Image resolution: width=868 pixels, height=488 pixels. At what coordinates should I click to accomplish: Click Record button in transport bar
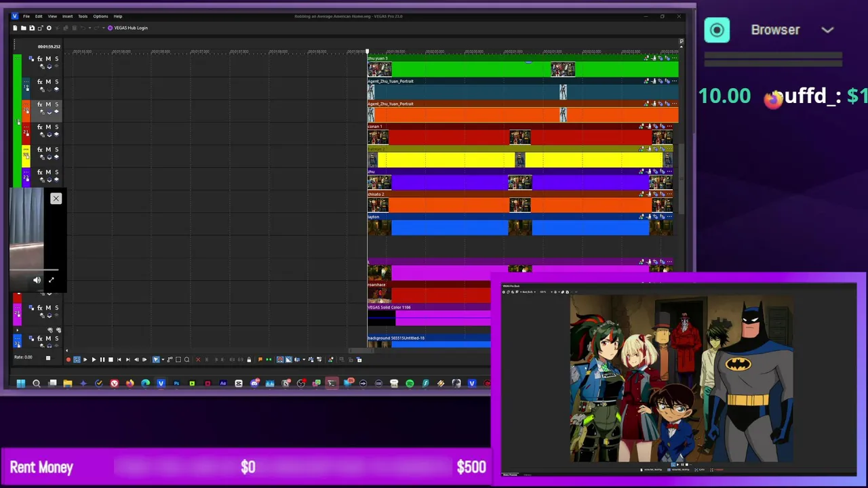68,359
